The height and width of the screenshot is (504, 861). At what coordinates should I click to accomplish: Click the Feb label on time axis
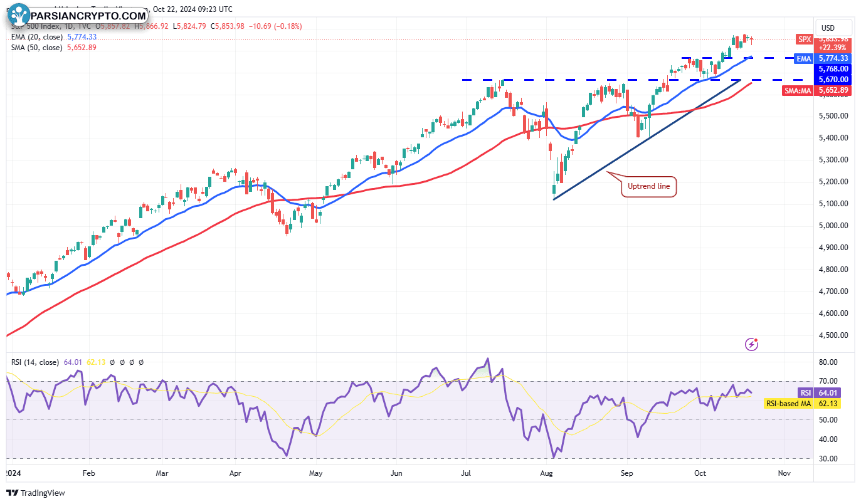click(88, 473)
